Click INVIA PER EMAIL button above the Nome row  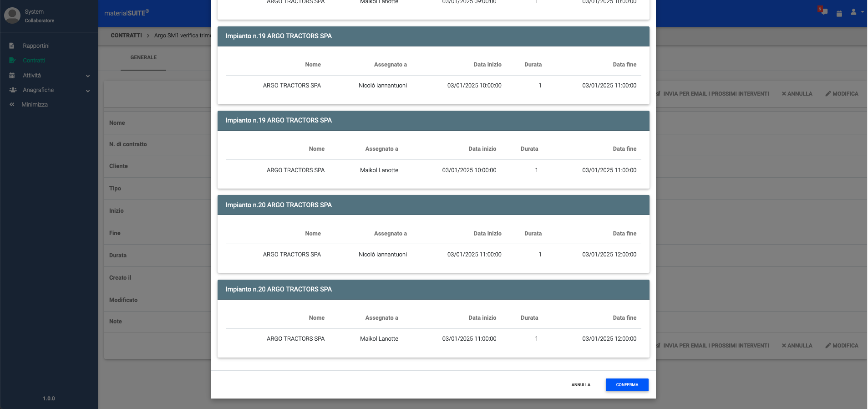(712, 94)
